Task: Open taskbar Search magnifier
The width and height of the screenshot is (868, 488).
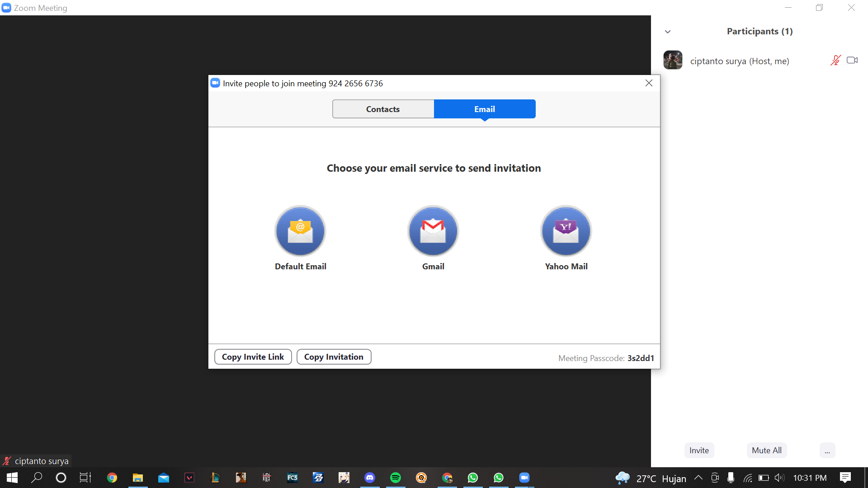Action: point(37,478)
